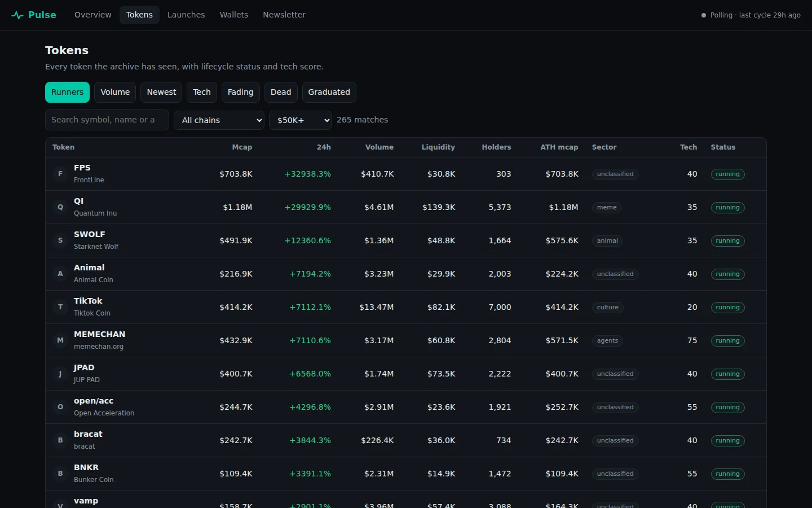Select the Tokens navigation tab
This screenshot has width=812, height=508.
(x=139, y=15)
